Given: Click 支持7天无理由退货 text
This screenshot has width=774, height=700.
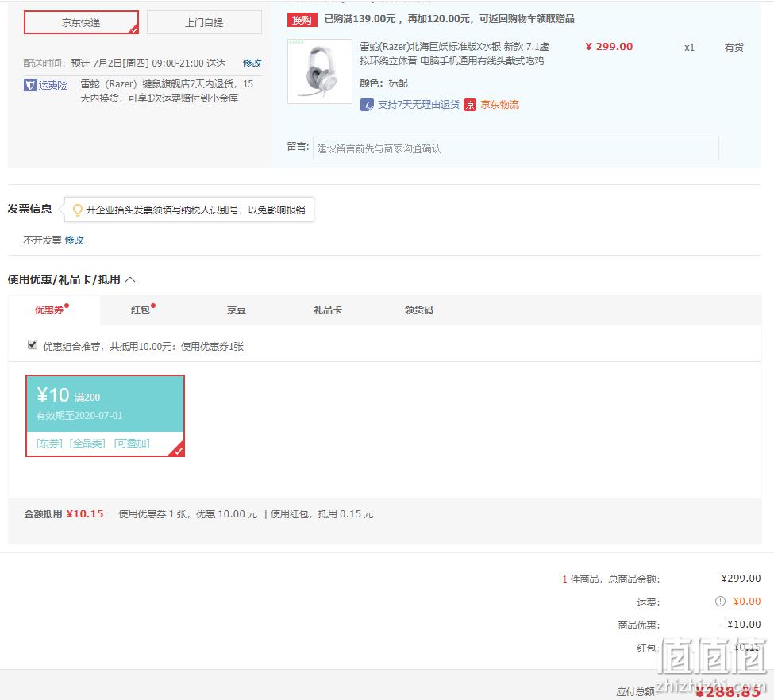Looking at the screenshot, I should [x=418, y=105].
